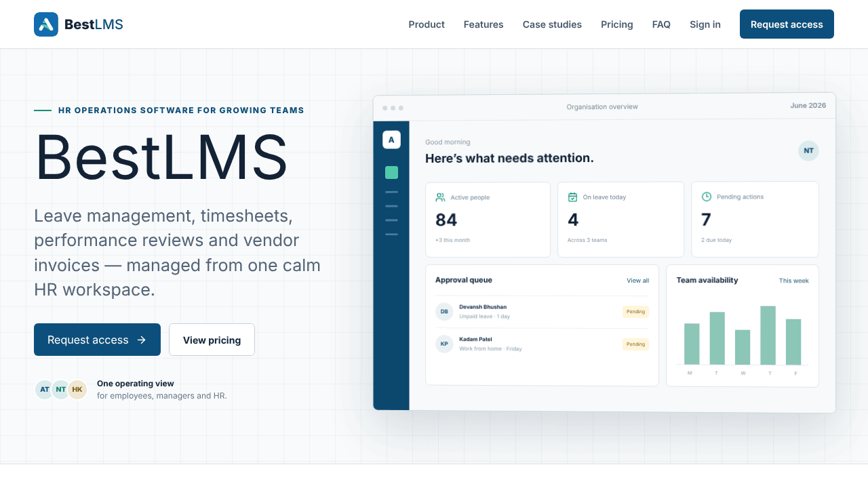
Task: Click the Team availability heading
Action: pyautogui.click(x=707, y=280)
